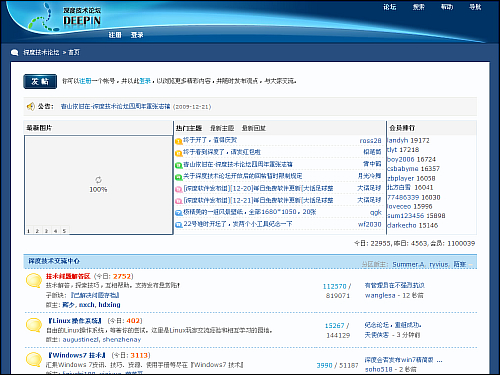Viewport: 500px width, 375px height.
Task: Open the 1680*1050 wallpaper thread
Action: pos(250,212)
